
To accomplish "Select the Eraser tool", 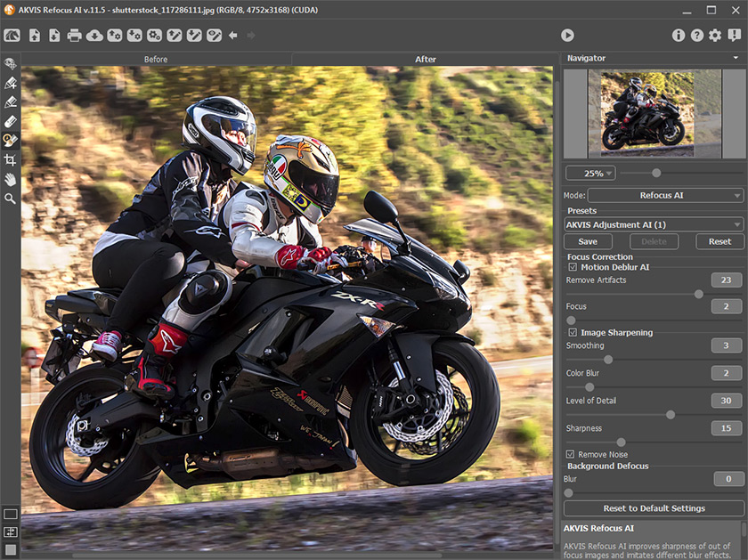I will [x=11, y=121].
